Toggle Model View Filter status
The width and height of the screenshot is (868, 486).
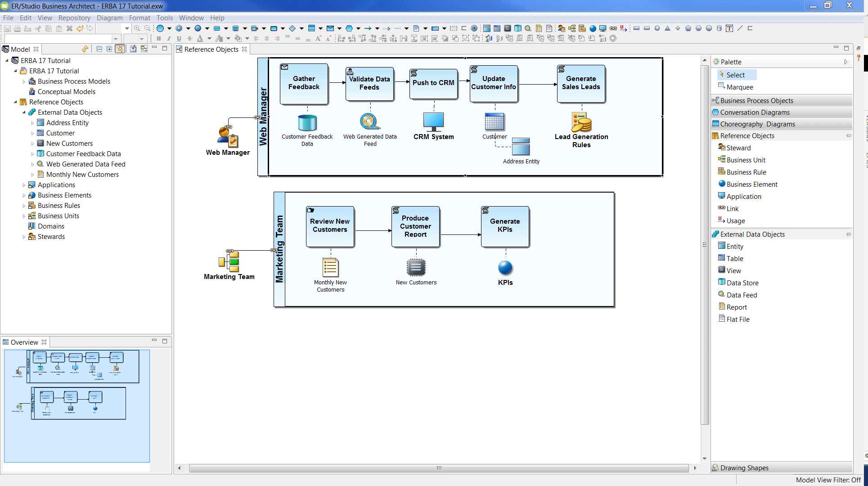828,480
